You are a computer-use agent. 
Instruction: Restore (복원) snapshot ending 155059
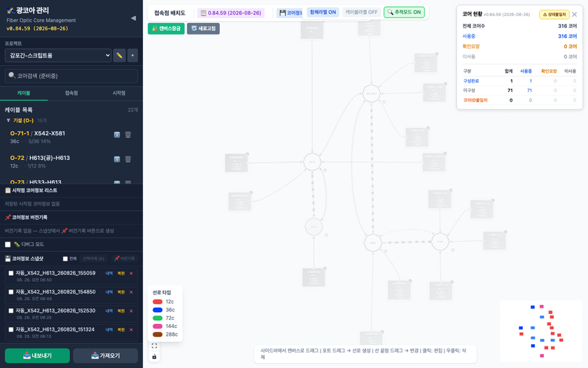120,273
